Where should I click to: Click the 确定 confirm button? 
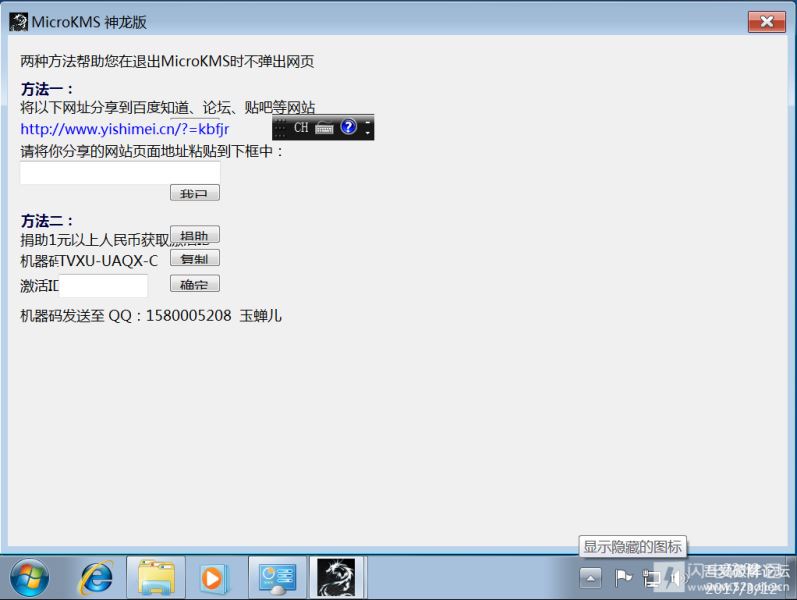[195, 283]
